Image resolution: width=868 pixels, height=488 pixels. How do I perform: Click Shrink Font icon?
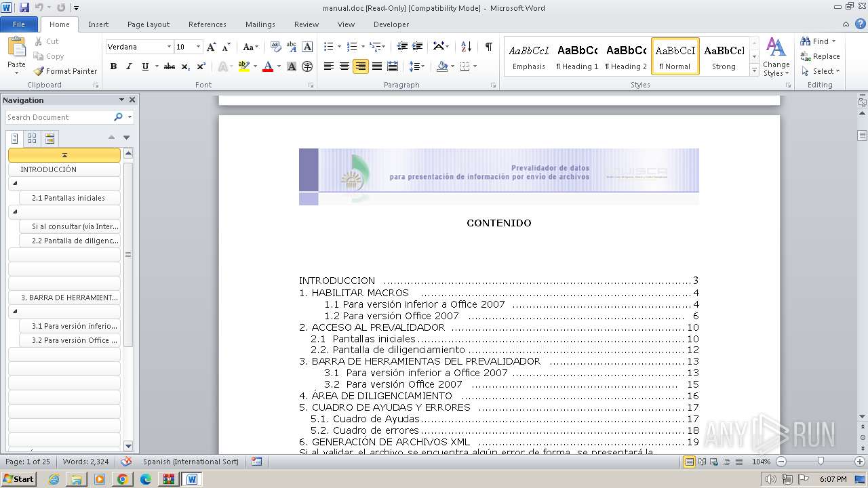(x=226, y=47)
